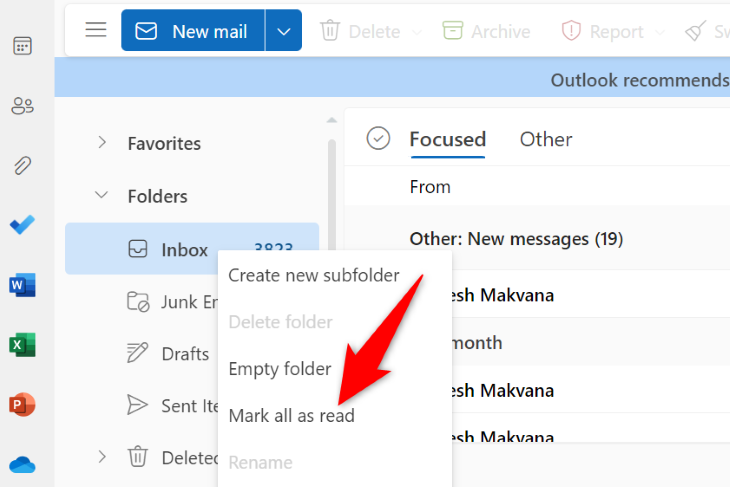The image size is (730, 487).
Task: Collapse the Folders section
Action: [102, 196]
